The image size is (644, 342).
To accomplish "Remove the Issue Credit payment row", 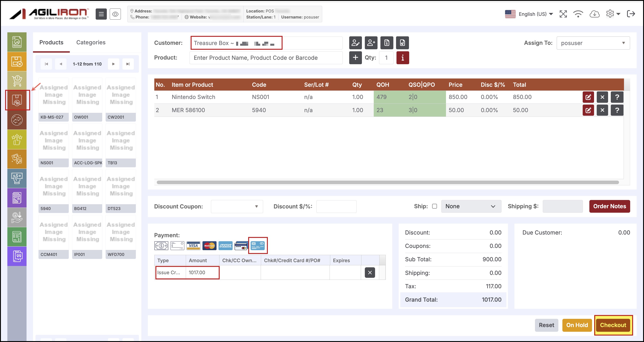I will coord(370,272).
